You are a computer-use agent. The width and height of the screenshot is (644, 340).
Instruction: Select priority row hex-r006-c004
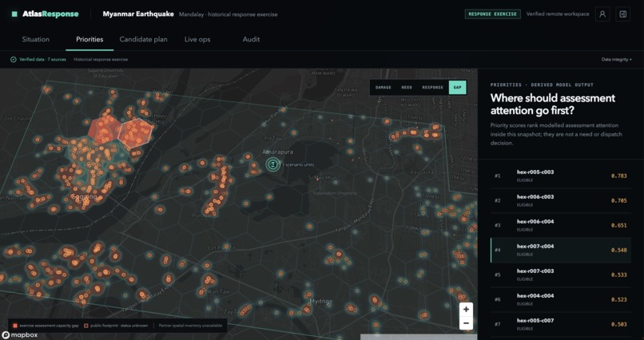[x=561, y=225]
